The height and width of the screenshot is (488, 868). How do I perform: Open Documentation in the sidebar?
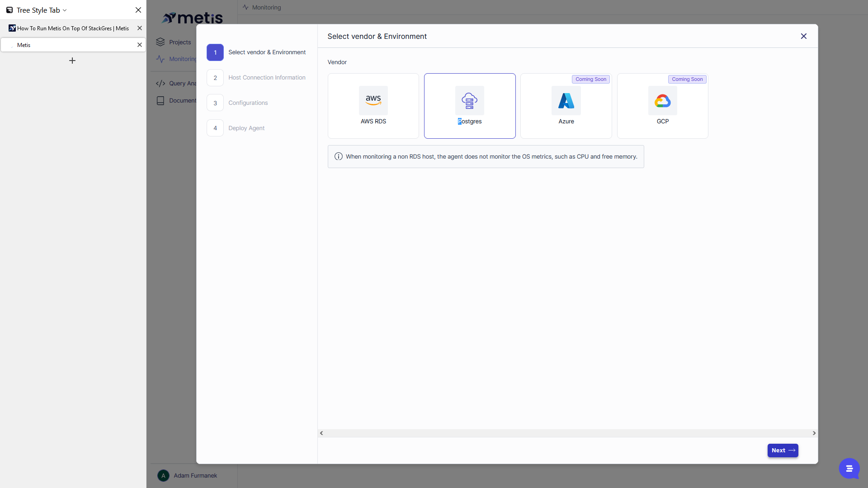pos(176,101)
